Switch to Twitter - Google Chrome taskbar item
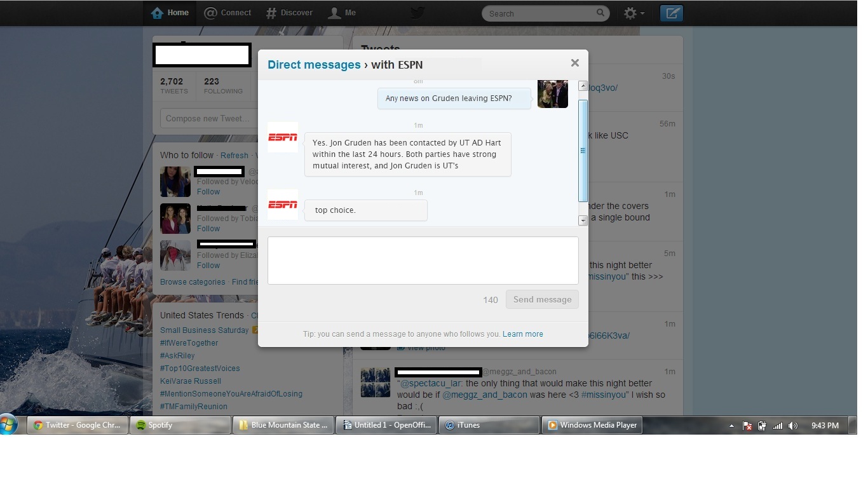 tap(78, 425)
